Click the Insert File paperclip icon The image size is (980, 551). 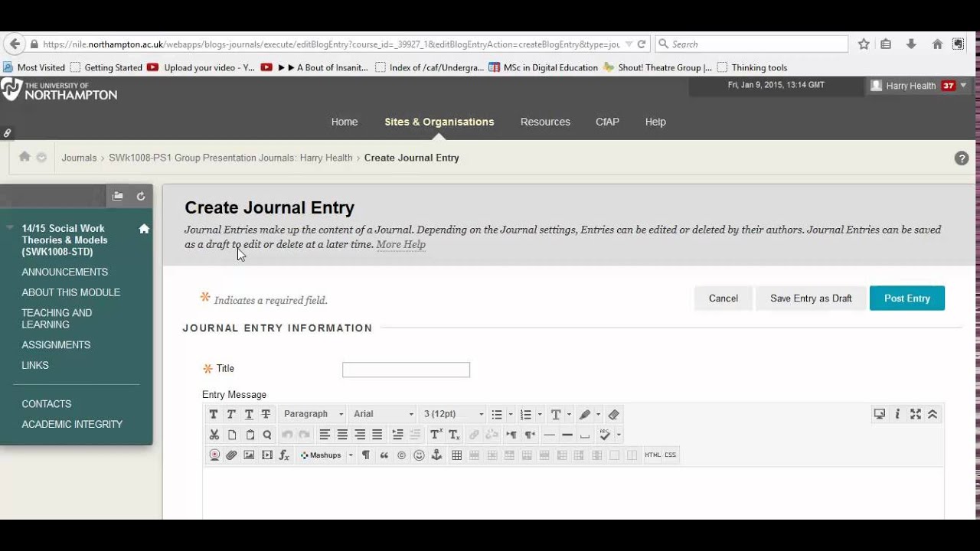[x=232, y=455]
